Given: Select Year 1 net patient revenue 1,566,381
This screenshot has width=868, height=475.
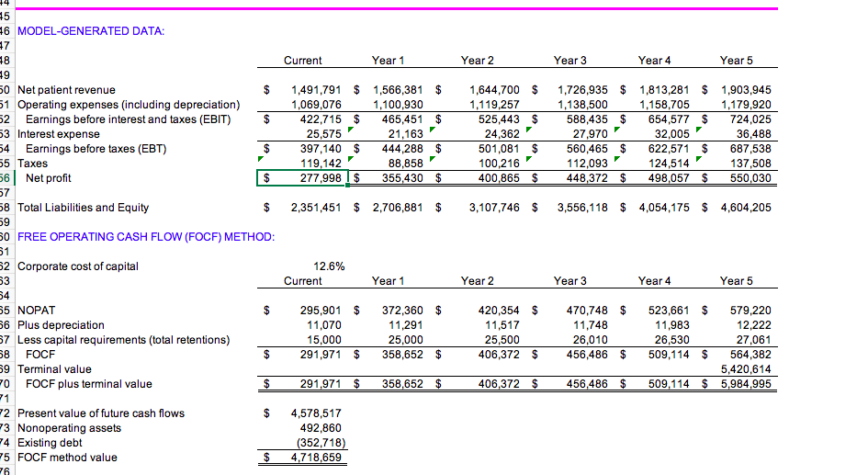Looking at the screenshot, I should click(398, 90).
